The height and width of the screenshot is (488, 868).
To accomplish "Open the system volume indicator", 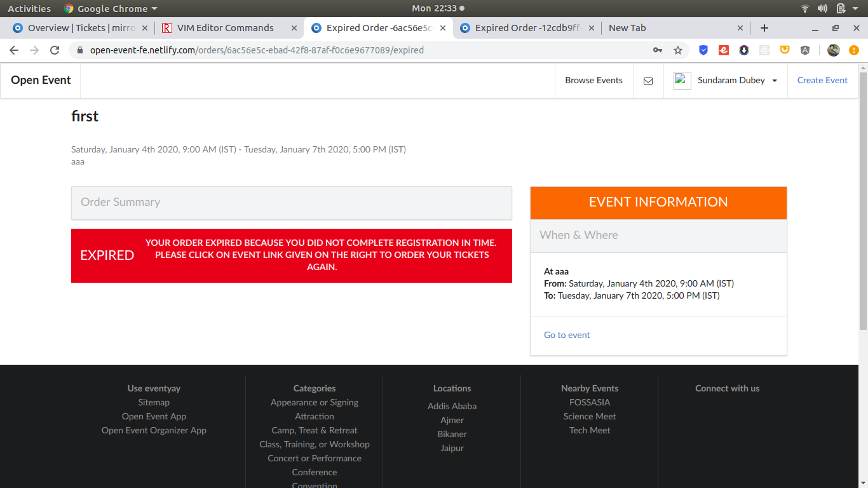I will pos(822,8).
